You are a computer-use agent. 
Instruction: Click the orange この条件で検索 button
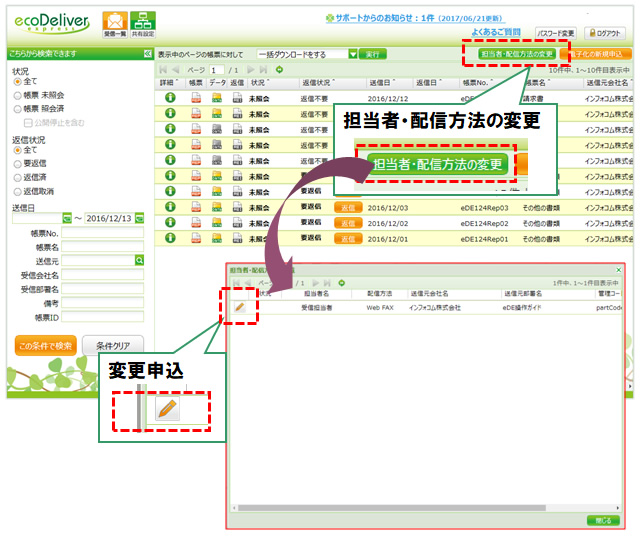pyautogui.click(x=45, y=345)
